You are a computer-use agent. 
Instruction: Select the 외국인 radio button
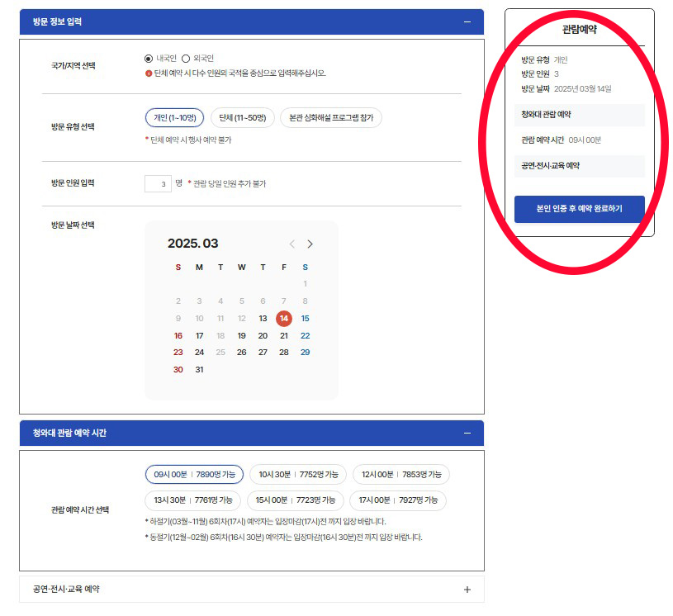[x=186, y=59]
